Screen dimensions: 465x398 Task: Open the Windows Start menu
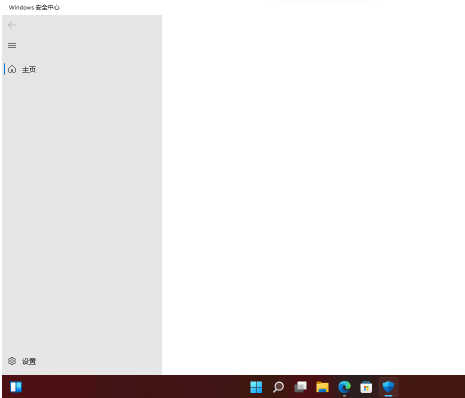[x=256, y=387]
